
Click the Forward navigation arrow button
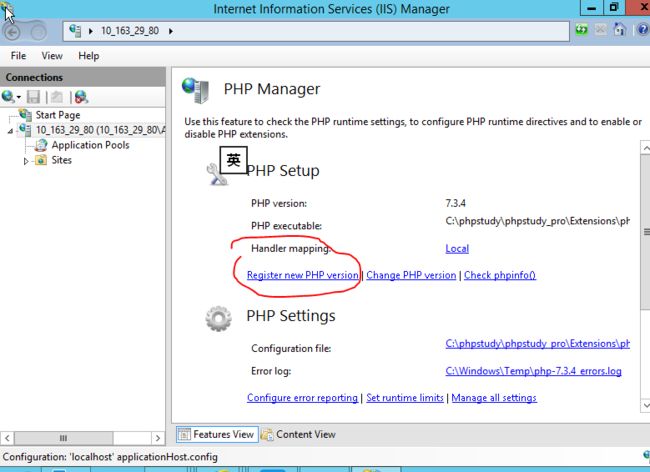[x=39, y=32]
